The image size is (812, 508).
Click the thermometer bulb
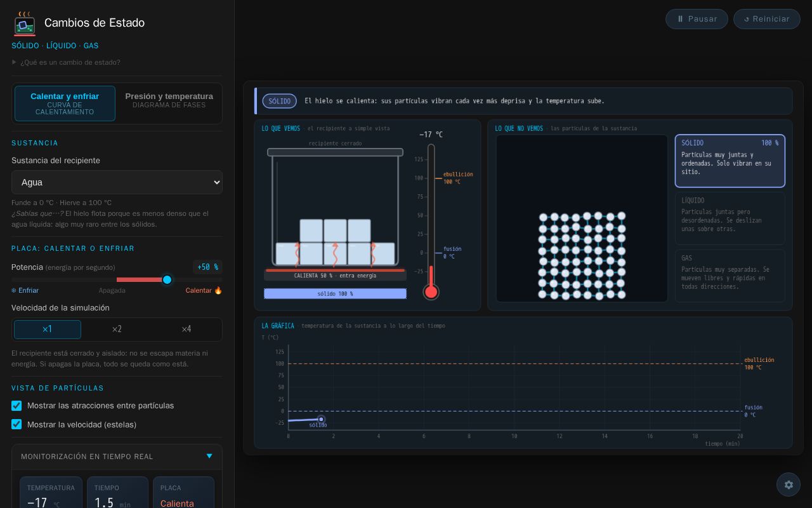point(431,292)
